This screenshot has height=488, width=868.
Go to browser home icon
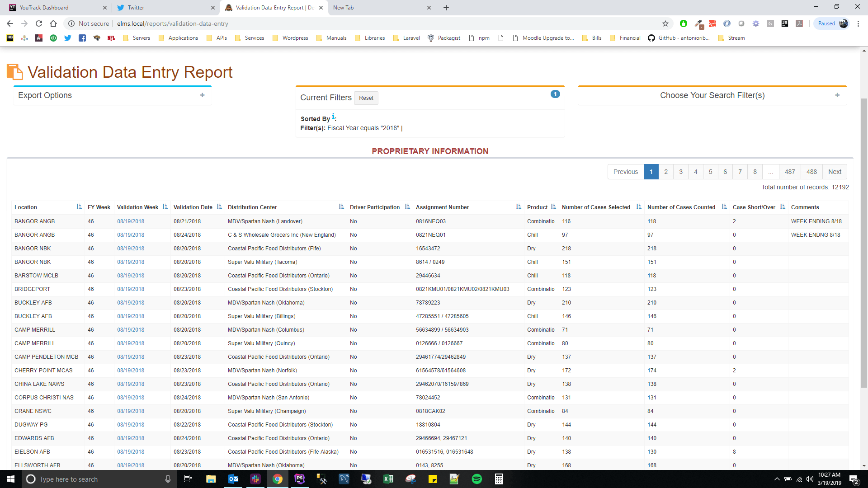53,23
